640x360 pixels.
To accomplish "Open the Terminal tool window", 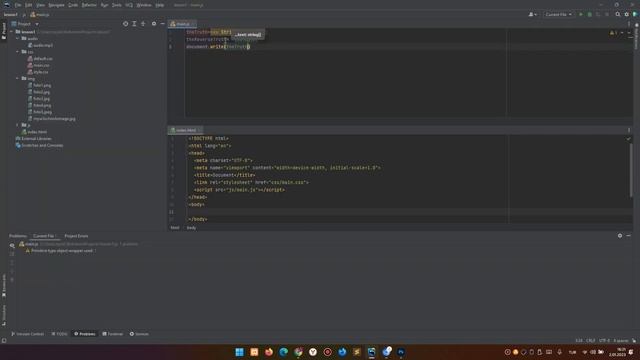I will tap(113, 334).
